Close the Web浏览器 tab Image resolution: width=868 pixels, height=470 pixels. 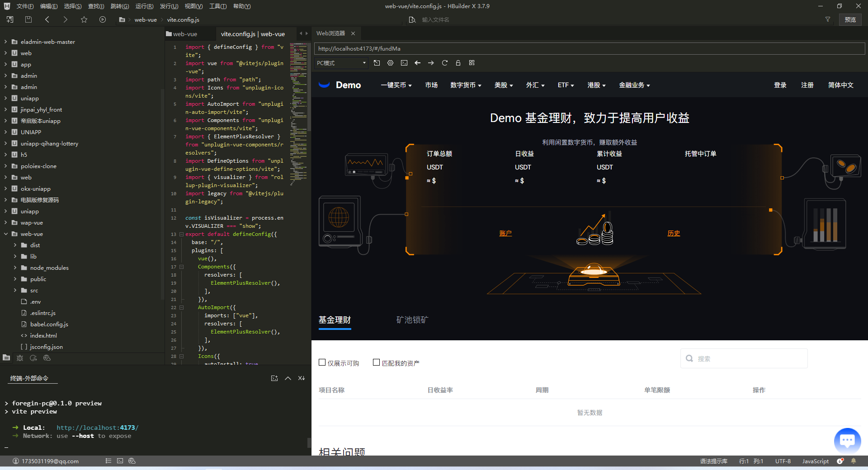click(353, 33)
